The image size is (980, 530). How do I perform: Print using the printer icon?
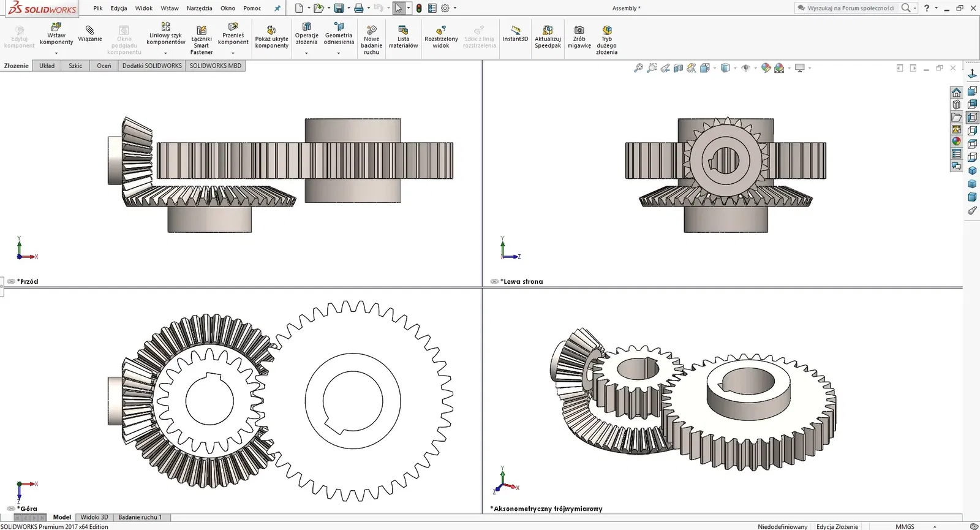pyautogui.click(x=359, y=8)
